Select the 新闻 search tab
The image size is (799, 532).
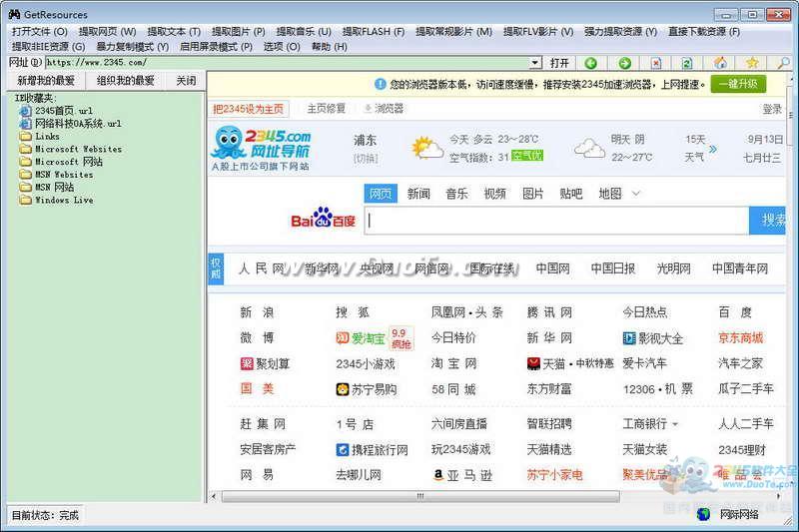click(x=418, y=194)
